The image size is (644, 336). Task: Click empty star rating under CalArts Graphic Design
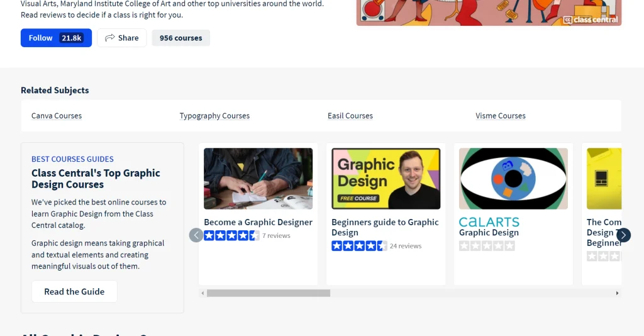tap(487, 246)
